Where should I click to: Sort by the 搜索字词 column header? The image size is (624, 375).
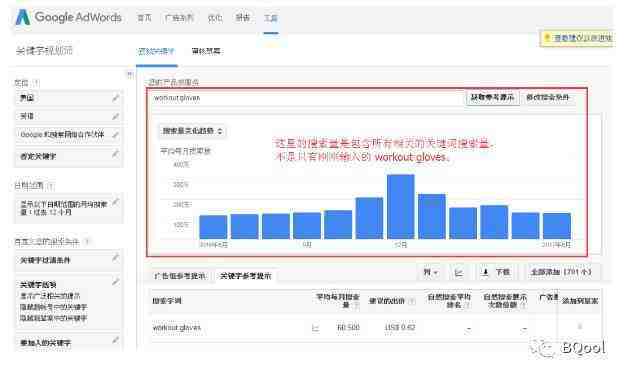tap(167, 301)
